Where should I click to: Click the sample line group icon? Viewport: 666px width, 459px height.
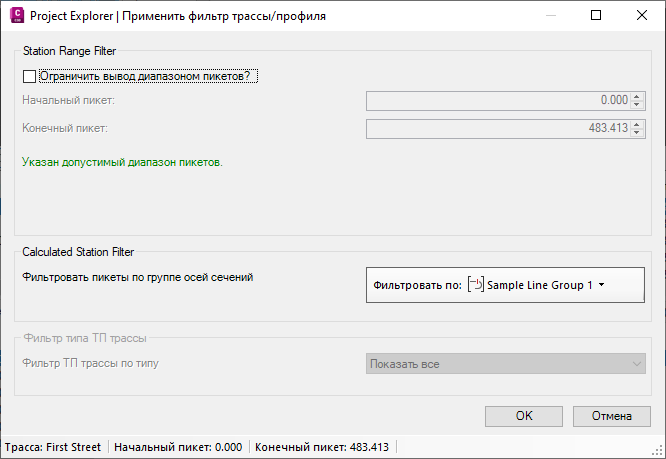(476, 284)
